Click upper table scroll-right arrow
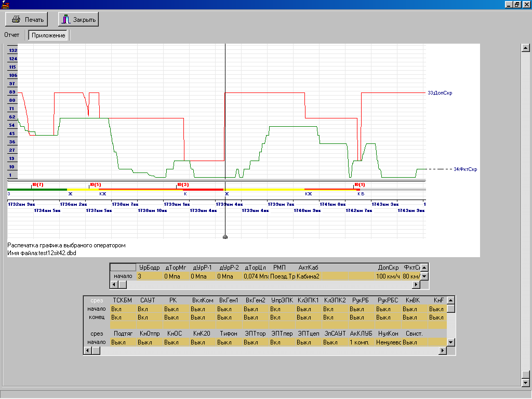Screen dimensions: 532x399 click(416, 285)
